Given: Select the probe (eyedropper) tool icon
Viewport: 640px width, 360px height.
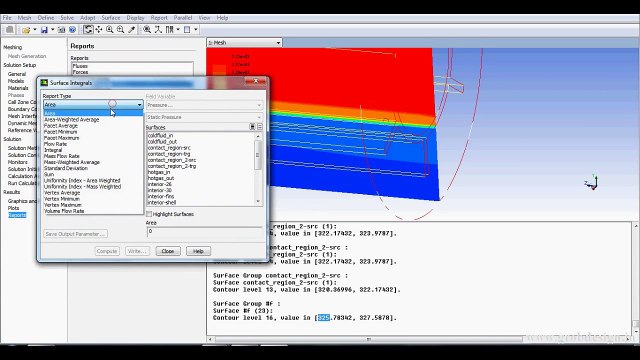Looking at the screenshot, I should [x=131, y=29].
